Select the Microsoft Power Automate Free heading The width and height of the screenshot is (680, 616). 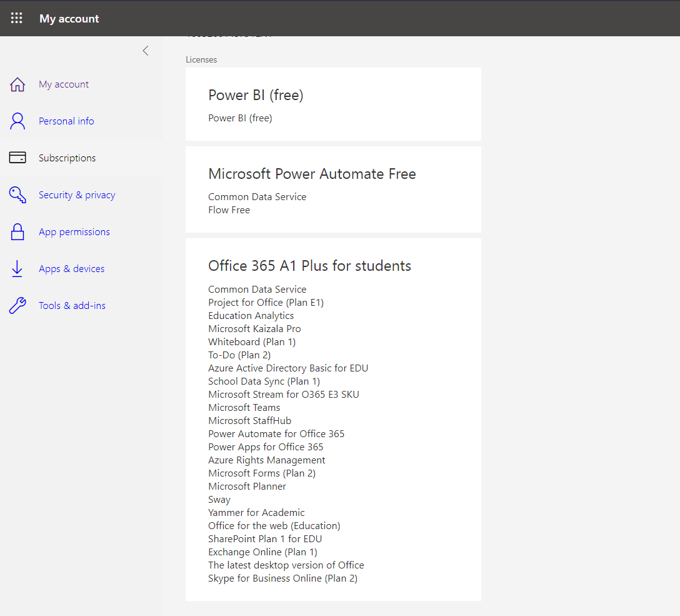[312, 174]
